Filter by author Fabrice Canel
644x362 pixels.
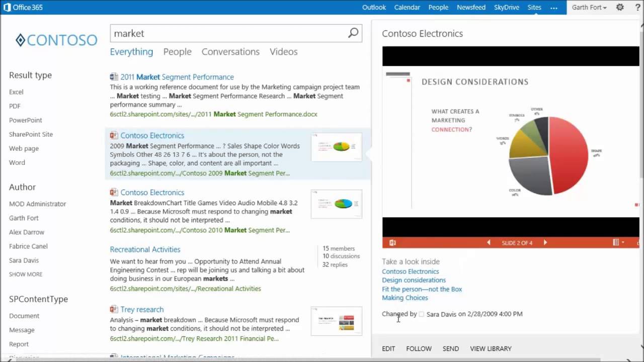tap(28, 246)
